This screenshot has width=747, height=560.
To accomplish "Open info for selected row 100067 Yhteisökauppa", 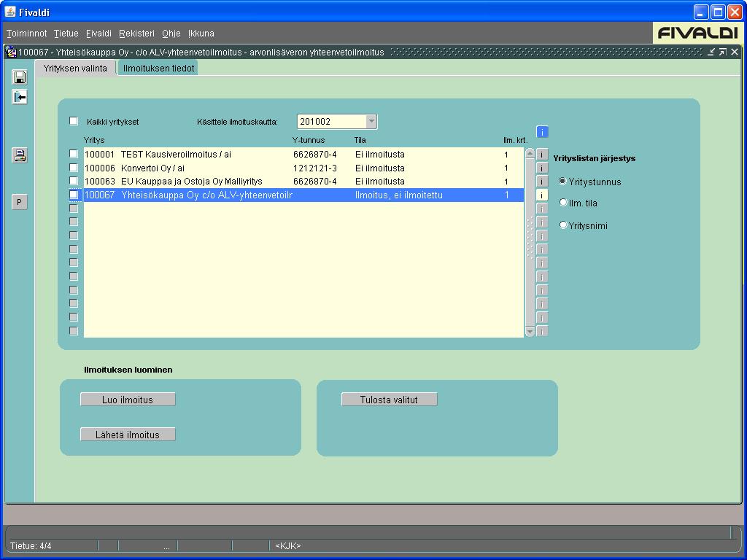I will pyautogui.click(x=542, y=195).
